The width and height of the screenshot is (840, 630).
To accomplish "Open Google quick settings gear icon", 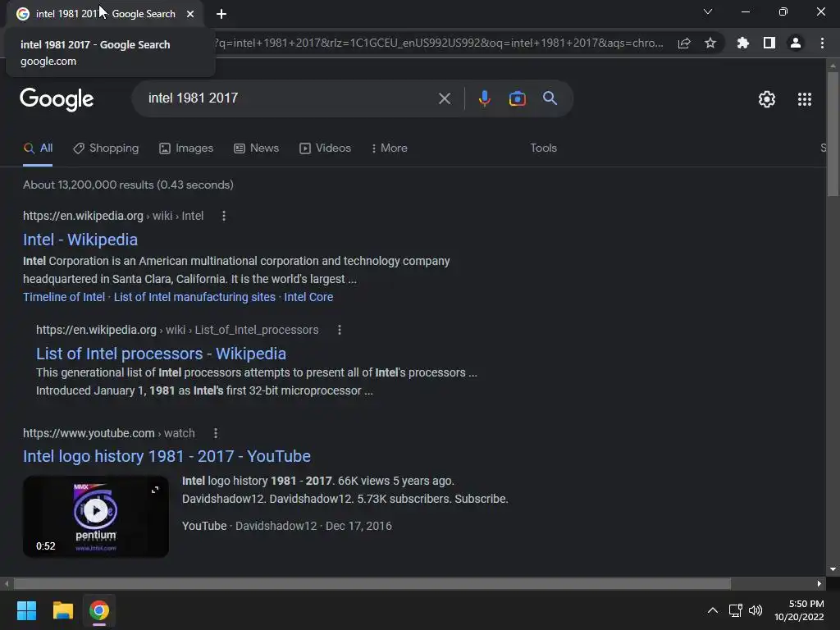I will pyautogui.click(x=767, y=99).
